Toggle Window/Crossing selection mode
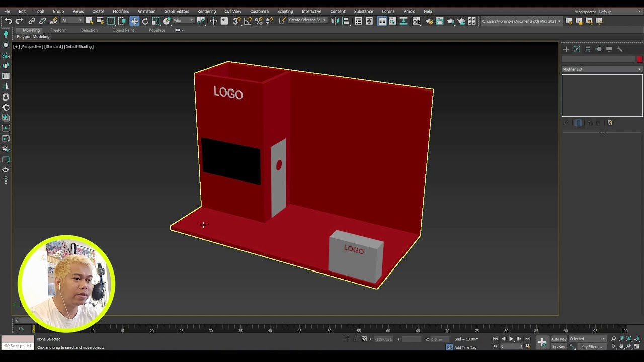 click(x=122, y=21)
